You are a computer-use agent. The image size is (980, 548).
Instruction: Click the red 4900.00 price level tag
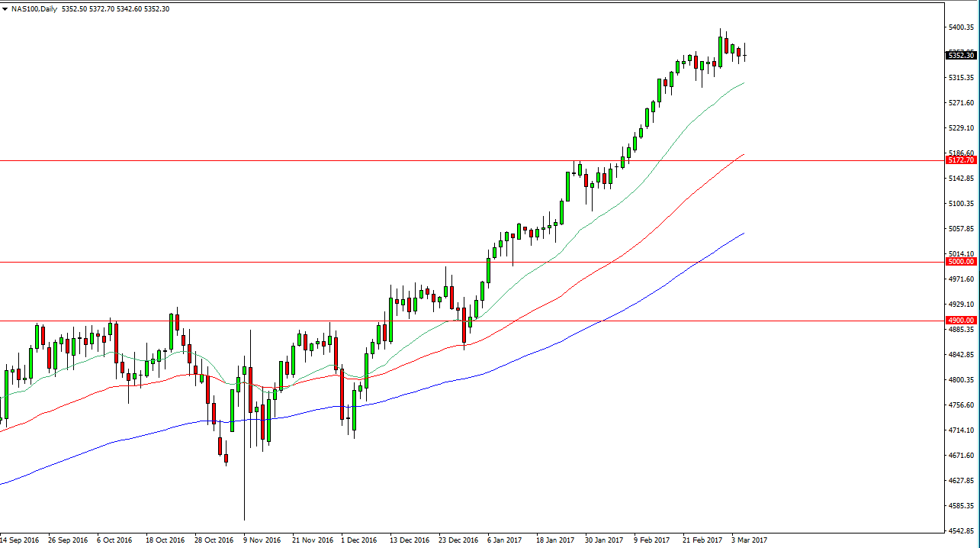pos(961,321)
